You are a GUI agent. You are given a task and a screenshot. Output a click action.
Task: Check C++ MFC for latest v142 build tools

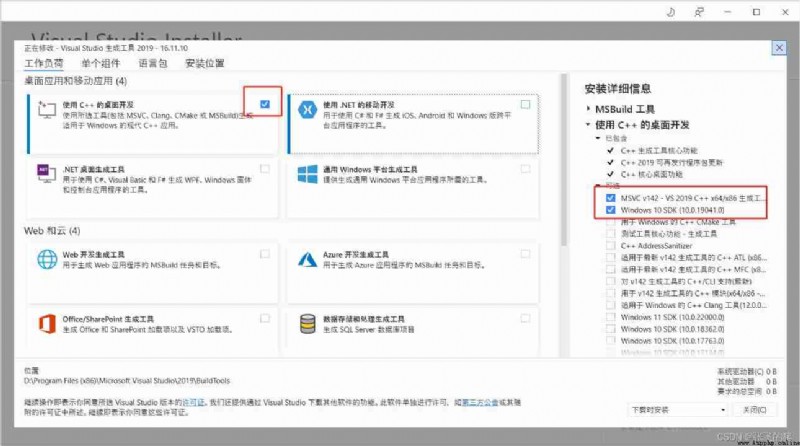pos(610,269)
